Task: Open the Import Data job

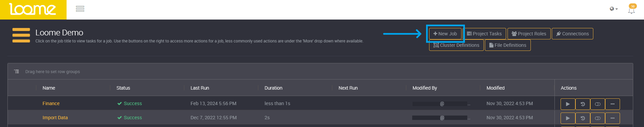Action: click(55, 118)
